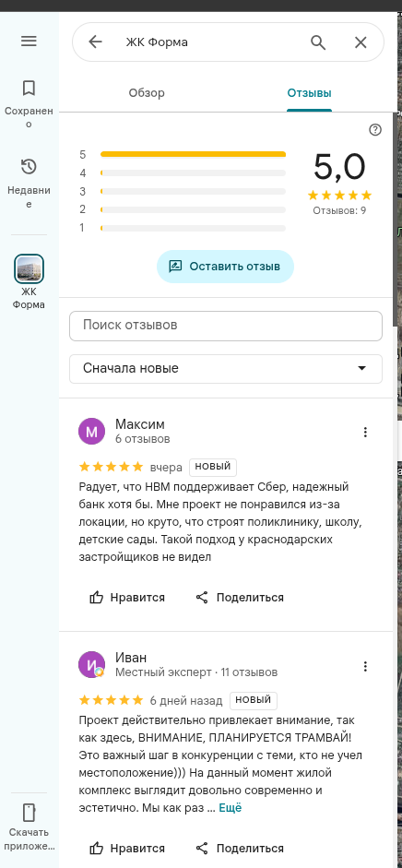Clear the search with the X icon
Screen dimensions: 402x868
(x=361, y=42)
